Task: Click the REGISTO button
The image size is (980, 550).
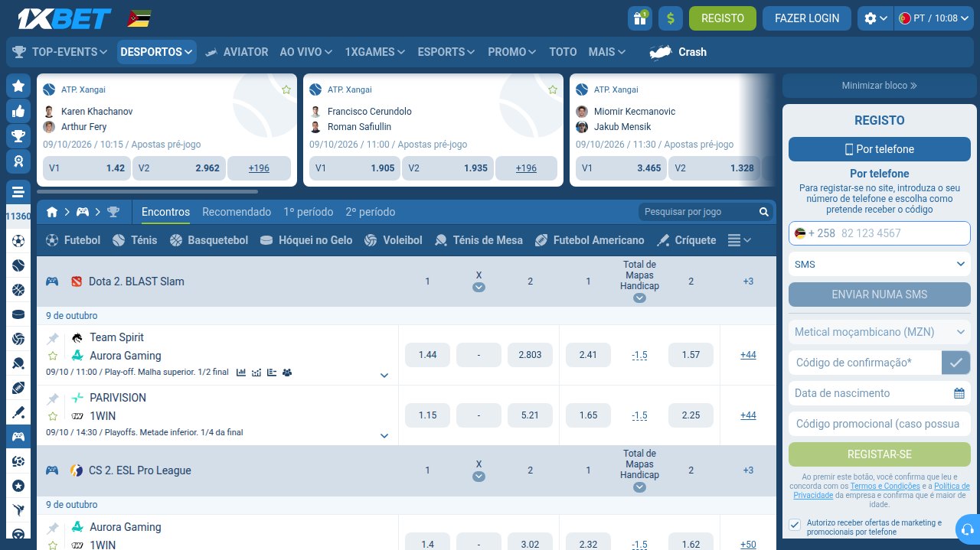Action: [x=723, y=18]
